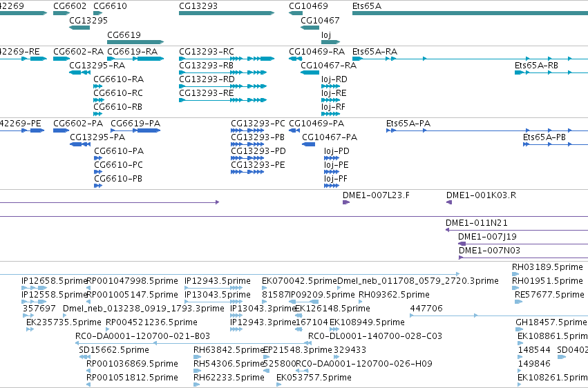The image size is (588, 388).
Task: Select protein CG13293-PD
Action: [x=247, y=158]
